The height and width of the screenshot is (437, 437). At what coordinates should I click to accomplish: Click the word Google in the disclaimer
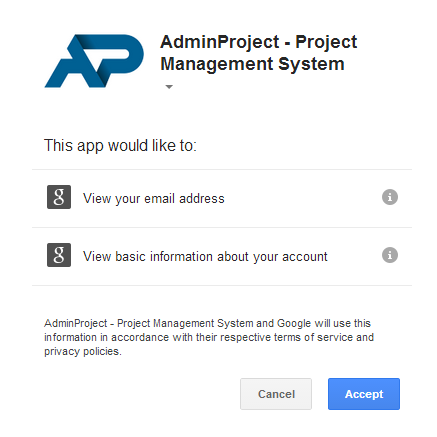(294, 324)
